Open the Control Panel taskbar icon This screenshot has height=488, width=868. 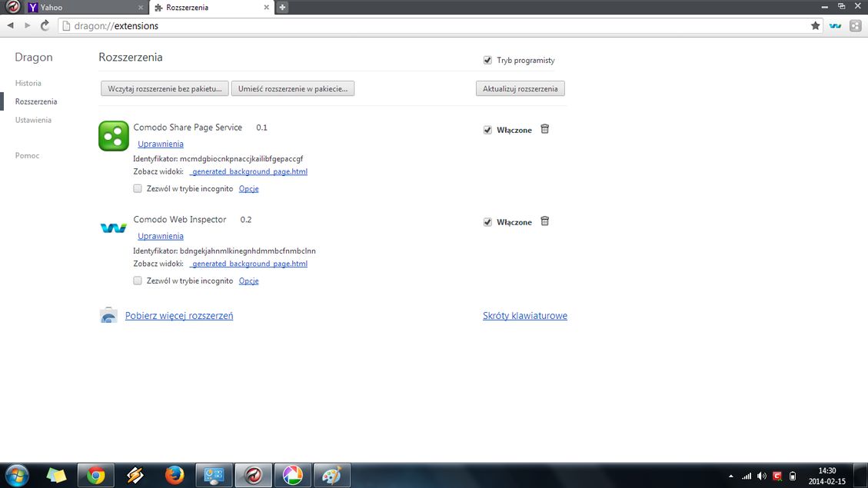tap(214, 475)
